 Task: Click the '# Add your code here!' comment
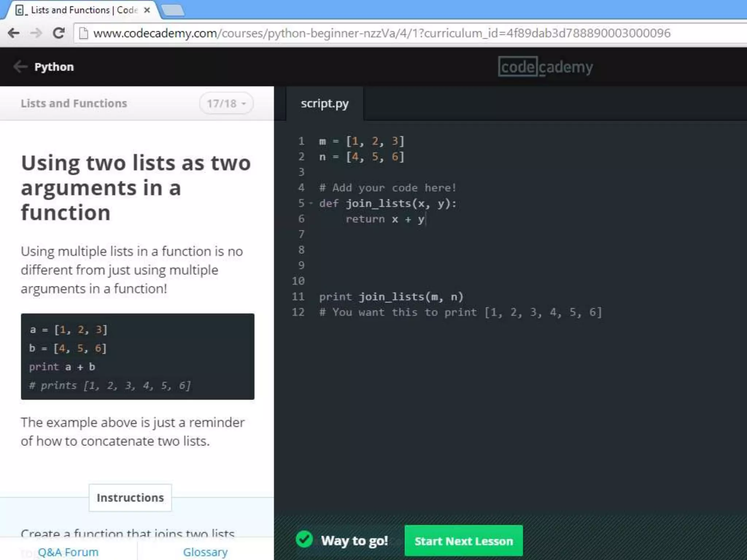[x=388, y=188]
